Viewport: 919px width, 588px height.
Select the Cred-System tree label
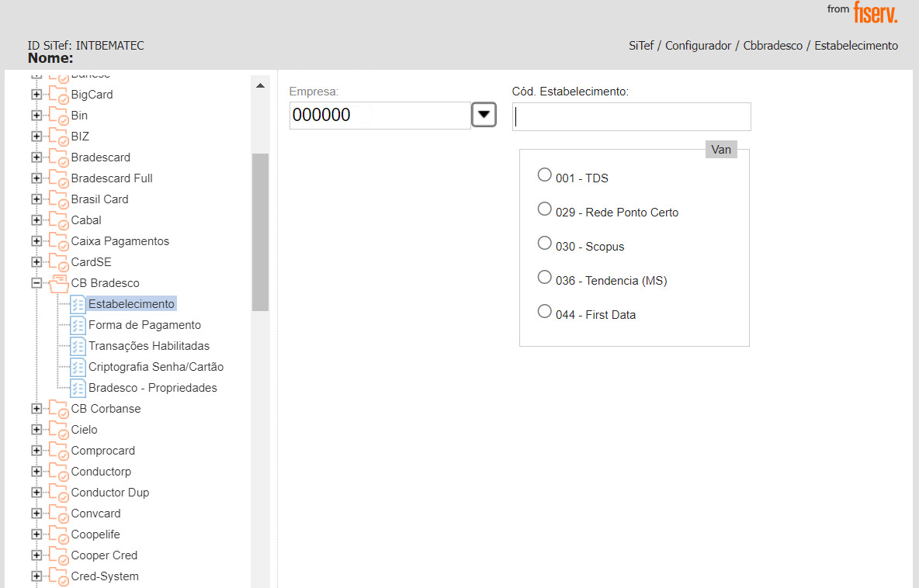[105, 576]
